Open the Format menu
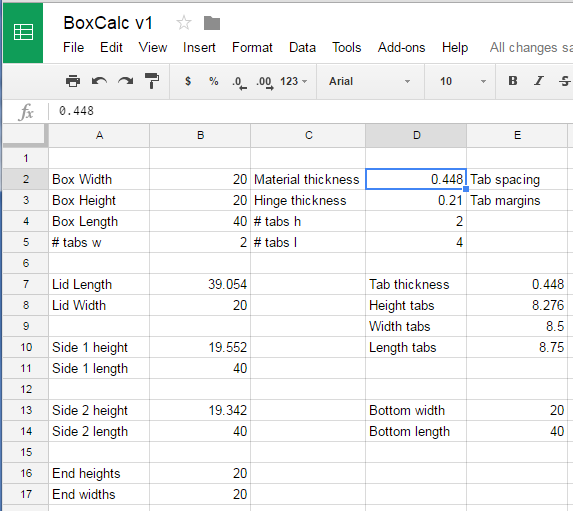This screenshot has width=573, height=511. pos(252,48)
